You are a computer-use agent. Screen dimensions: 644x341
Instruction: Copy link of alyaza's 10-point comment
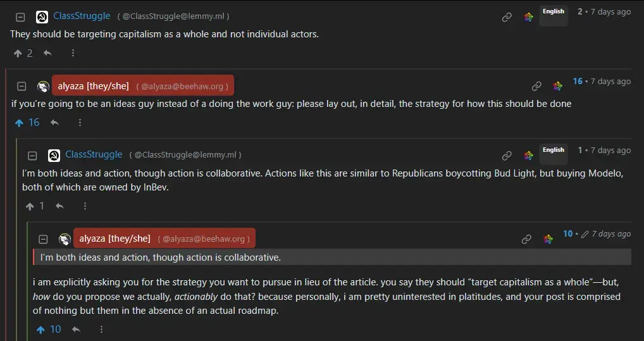click(526, 239)
